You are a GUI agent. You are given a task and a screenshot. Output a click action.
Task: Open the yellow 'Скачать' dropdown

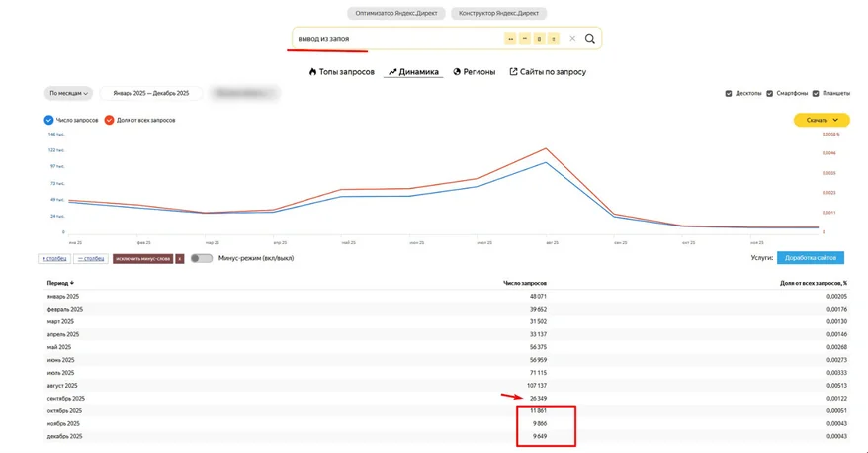coord(822,120)
